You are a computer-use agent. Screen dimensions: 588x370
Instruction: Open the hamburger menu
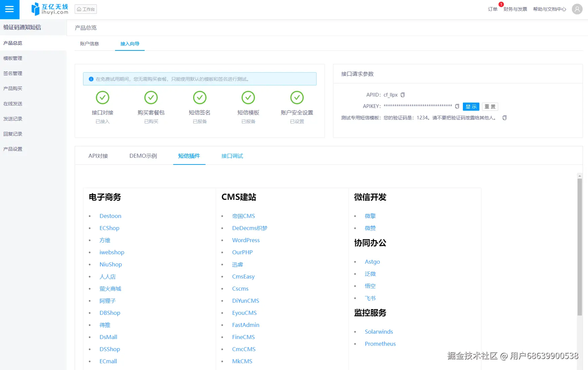[x=9, y=9]
